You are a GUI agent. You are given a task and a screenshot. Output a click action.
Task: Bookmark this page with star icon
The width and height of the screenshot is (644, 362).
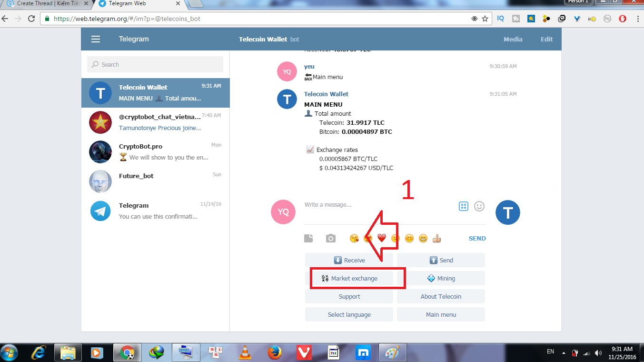[x=485, y=19]
